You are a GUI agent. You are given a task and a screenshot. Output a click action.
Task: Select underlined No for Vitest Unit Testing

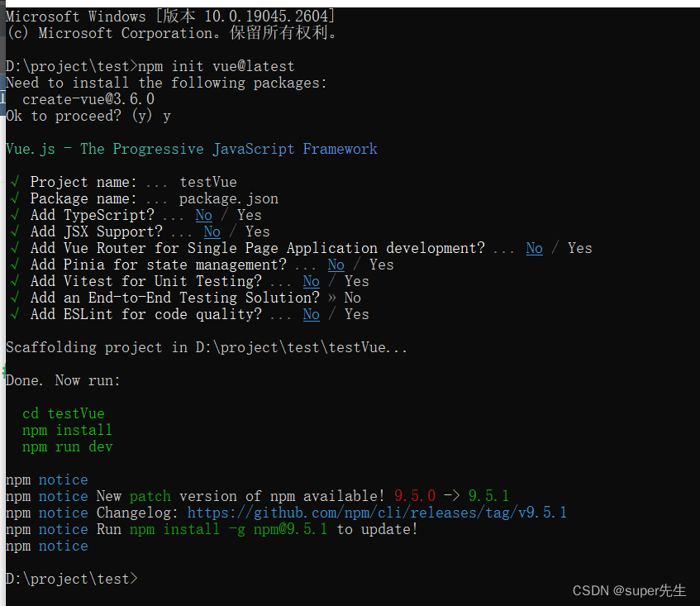click(312, 281)
